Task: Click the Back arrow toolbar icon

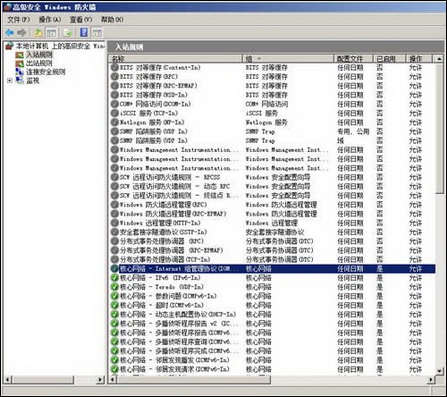Action: pos(9,33)
